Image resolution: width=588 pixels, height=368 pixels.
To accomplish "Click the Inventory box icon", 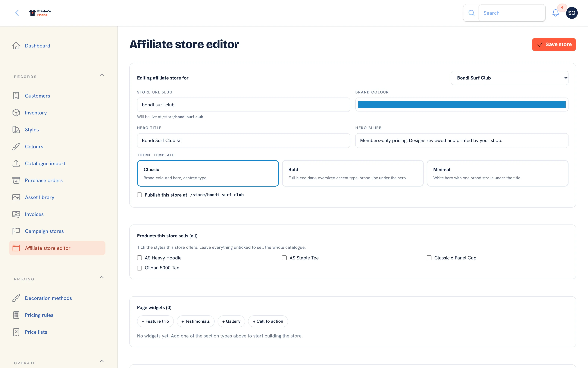I will tap(16, 113).
